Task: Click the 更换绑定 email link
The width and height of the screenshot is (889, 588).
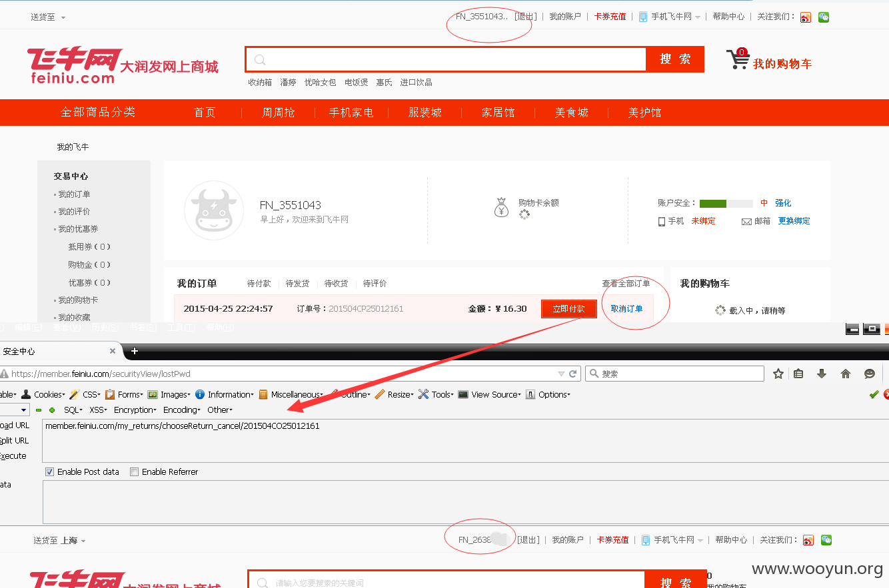Action: [x=794, y=221]
